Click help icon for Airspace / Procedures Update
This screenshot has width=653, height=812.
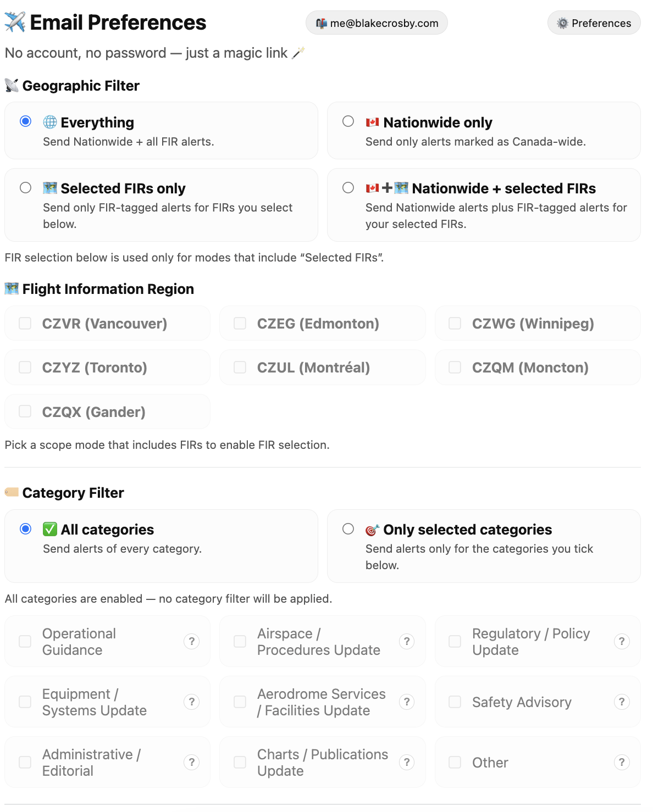click(x=407, y=641)
